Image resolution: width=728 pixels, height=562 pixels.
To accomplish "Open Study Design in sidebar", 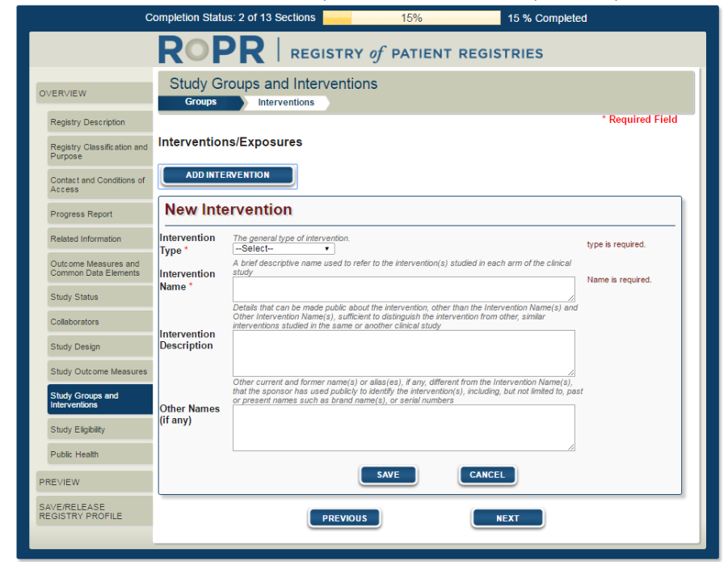I will coord(100,346).
